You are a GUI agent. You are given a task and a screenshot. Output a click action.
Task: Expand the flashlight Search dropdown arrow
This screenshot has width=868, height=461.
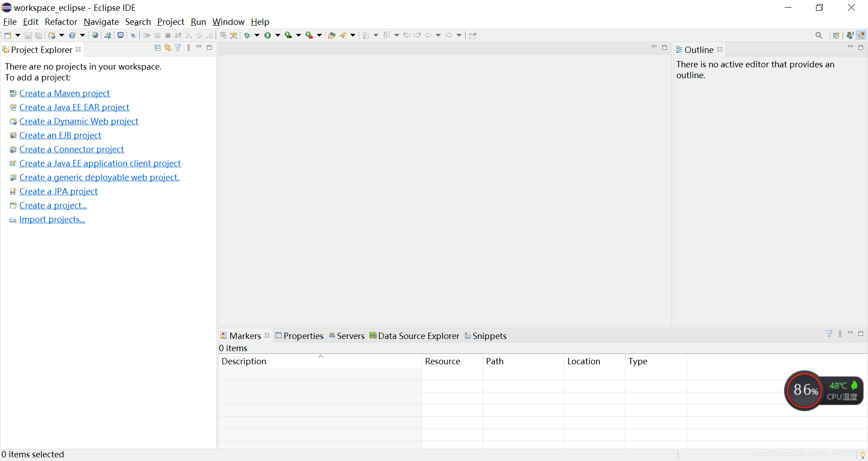[x=353, y=35]
